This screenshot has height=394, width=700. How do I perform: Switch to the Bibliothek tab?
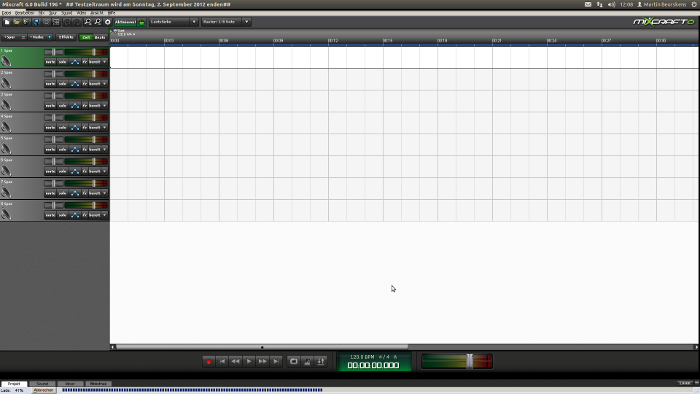98,384
